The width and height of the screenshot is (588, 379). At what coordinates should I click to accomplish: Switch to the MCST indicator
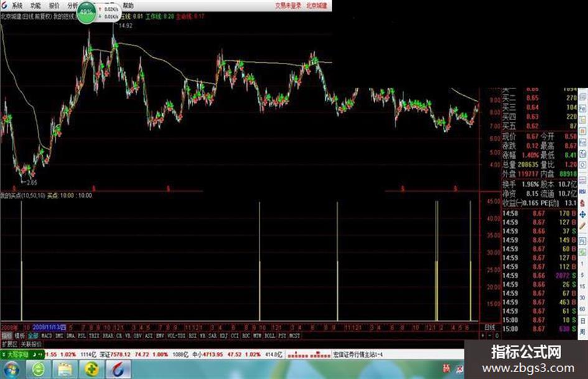294,335
